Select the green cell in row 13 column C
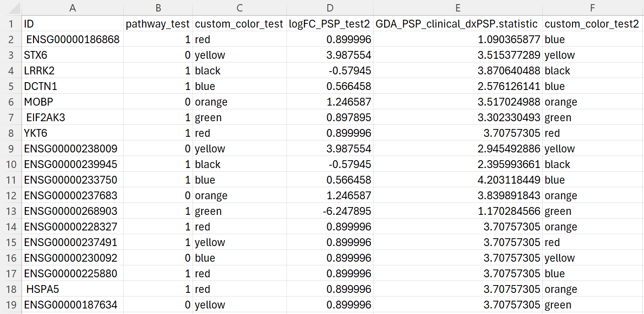This screenshot has width=644, height=314. [x=239, y=211]
